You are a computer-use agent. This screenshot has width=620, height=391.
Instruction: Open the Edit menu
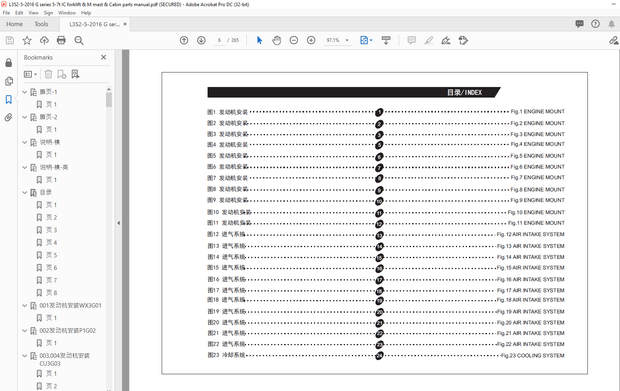pos(19,13)
